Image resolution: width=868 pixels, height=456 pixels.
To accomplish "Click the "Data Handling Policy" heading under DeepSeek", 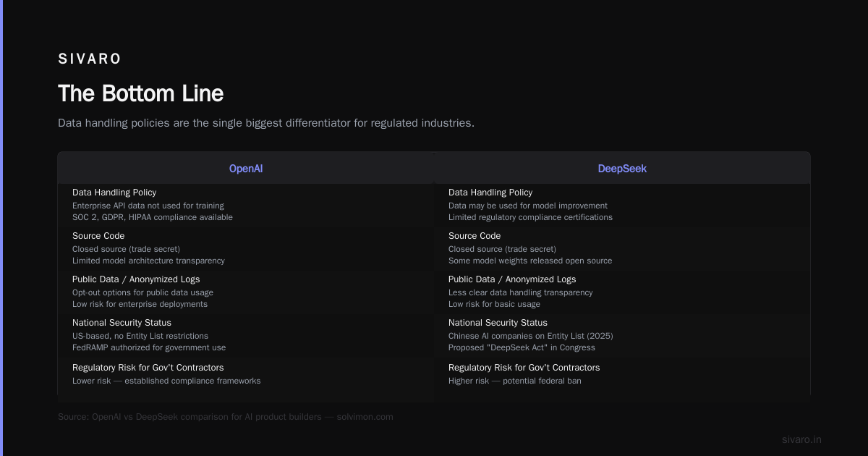I will click(x=490, y=193).
